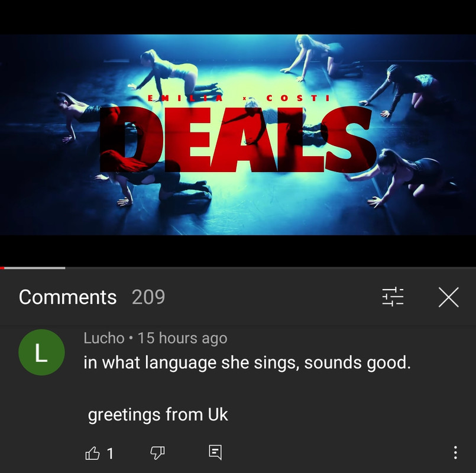Tap the black bar above the video

(x=238, y=17)
